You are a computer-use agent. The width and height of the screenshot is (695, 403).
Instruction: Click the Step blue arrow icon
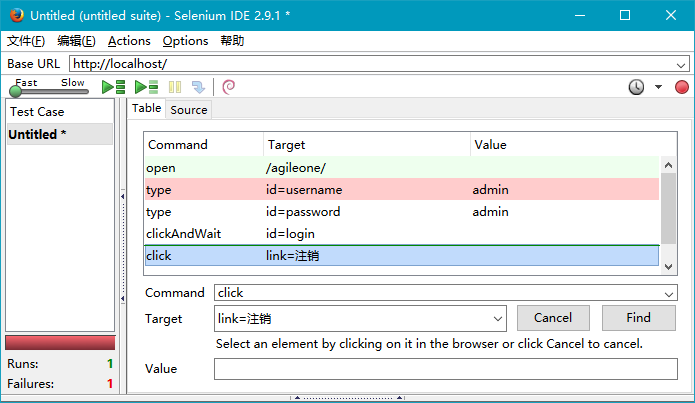[198, 87]
